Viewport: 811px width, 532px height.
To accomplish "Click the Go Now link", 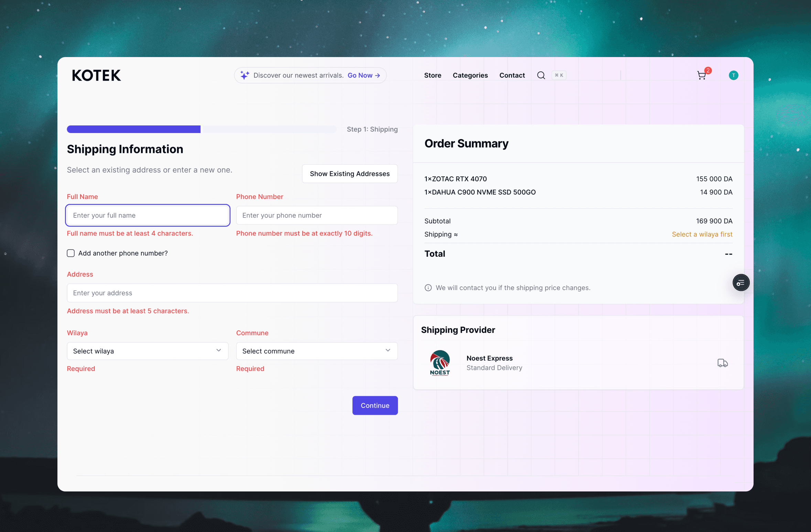I will [x=364, y=75].
